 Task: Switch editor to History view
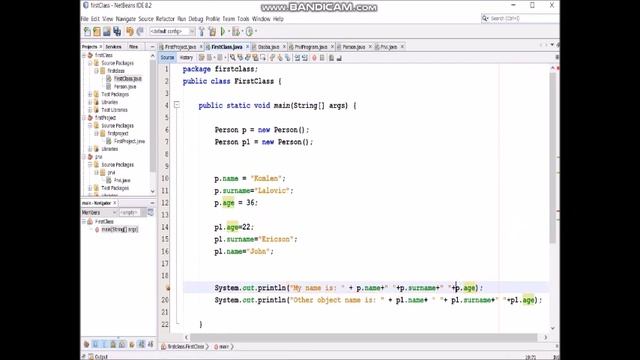186,58
